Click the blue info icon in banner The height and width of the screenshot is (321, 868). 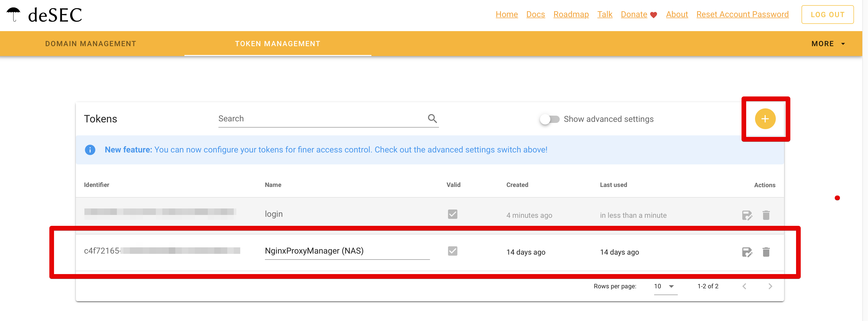(x=90, y=150)
